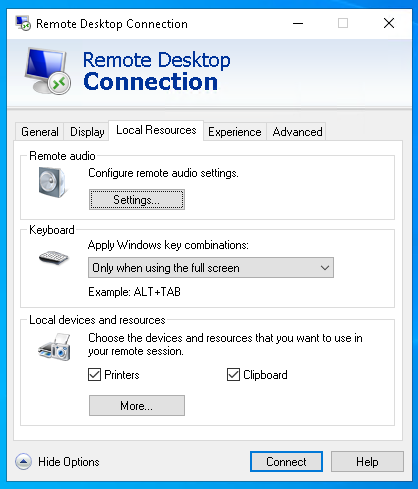The image size is (418, 489).
Task: Uncheck the Printers checkbox
Action: [94, 375]
